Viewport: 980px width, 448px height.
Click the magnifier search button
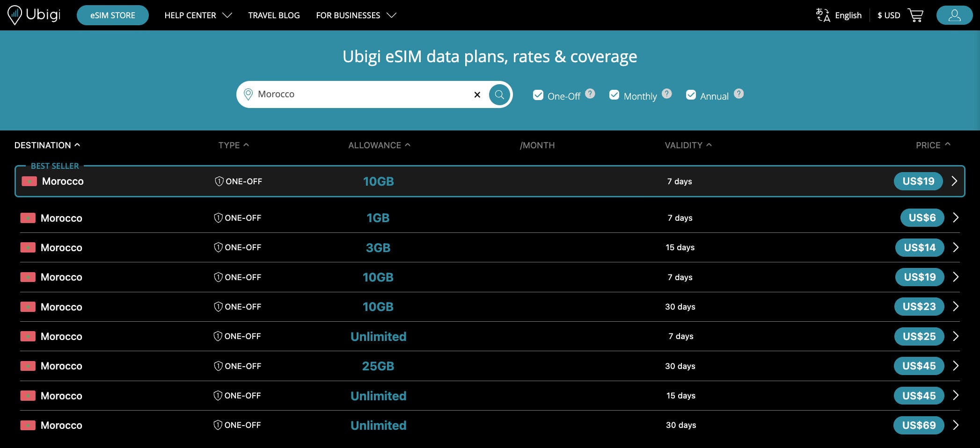click(499, 94)
